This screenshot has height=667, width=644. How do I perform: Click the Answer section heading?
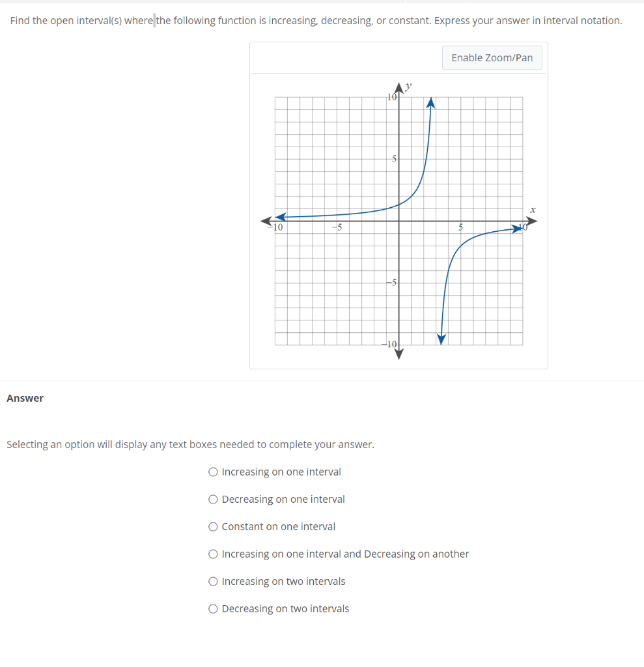pyautogui.click(x=25, y=398)
